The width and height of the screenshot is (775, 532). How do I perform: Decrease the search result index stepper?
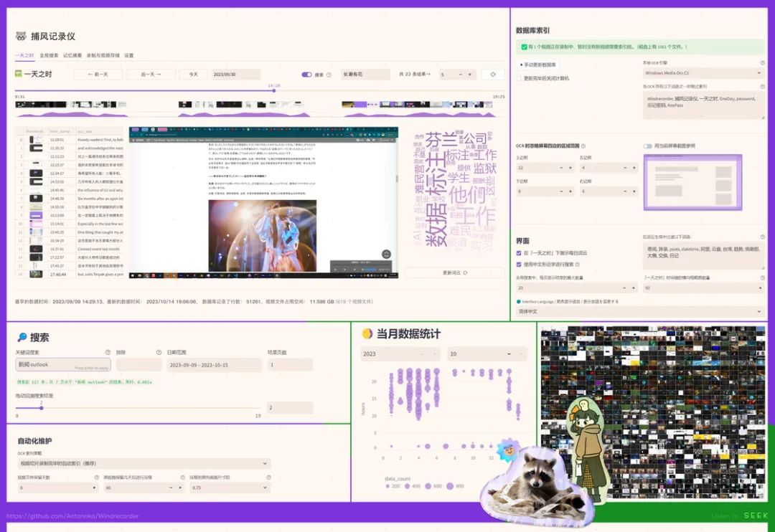460,75
